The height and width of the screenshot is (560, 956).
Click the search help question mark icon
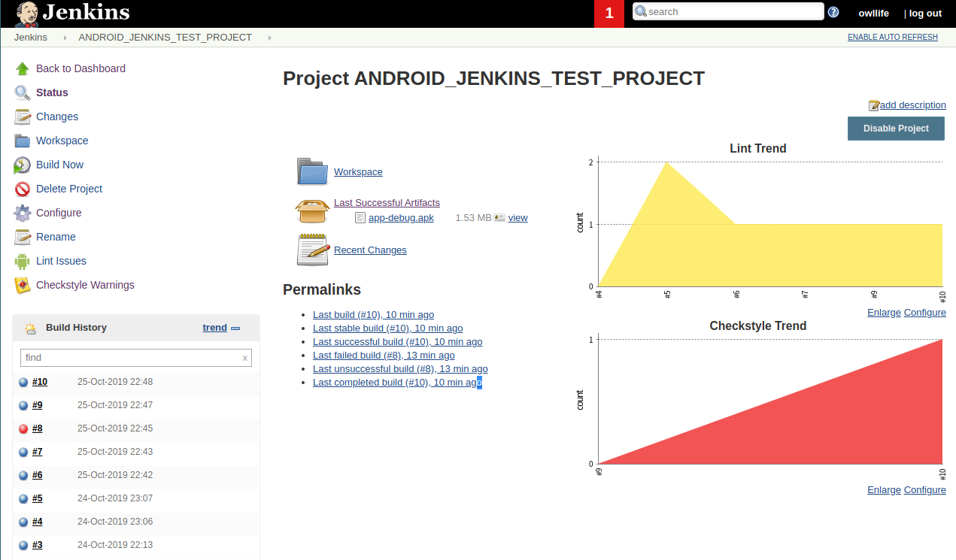click(833, 12)
